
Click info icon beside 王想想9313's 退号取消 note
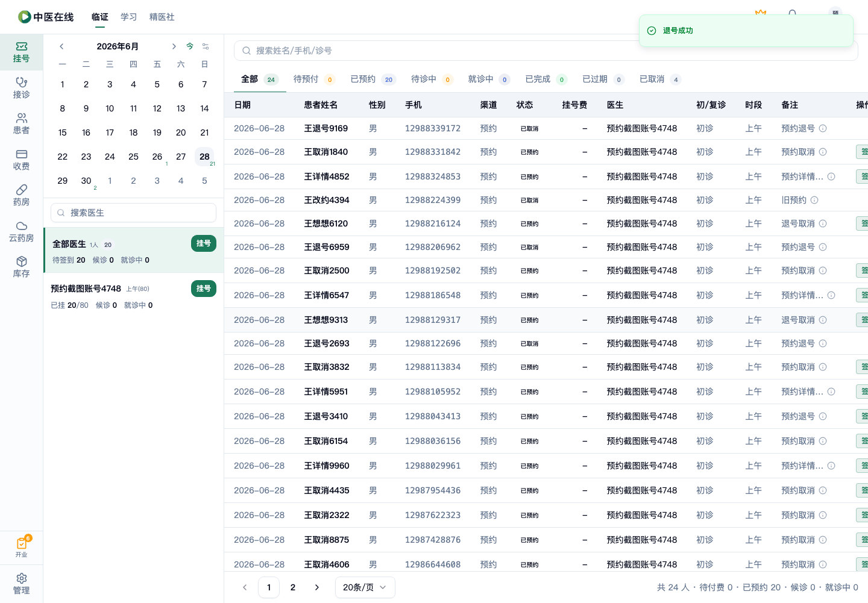click(823, 320)
